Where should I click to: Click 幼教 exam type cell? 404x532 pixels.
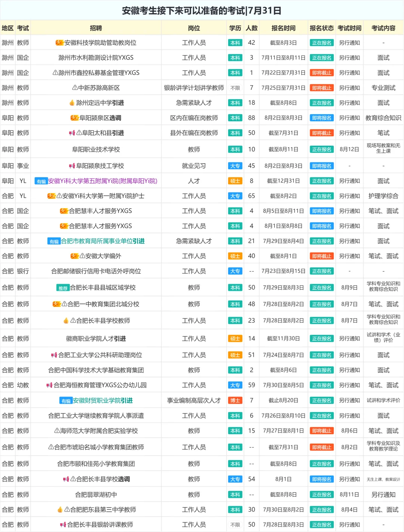click(x=23, y=385)
